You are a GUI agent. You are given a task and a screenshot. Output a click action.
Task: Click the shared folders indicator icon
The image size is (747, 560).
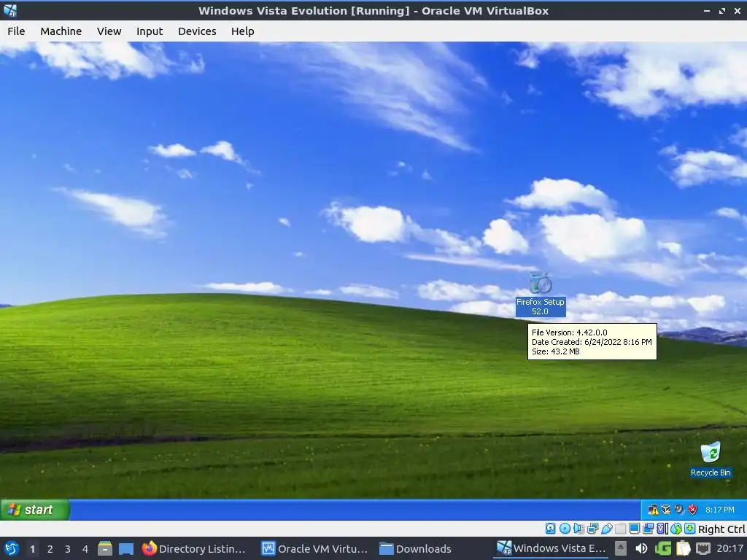tap(620, 528)
